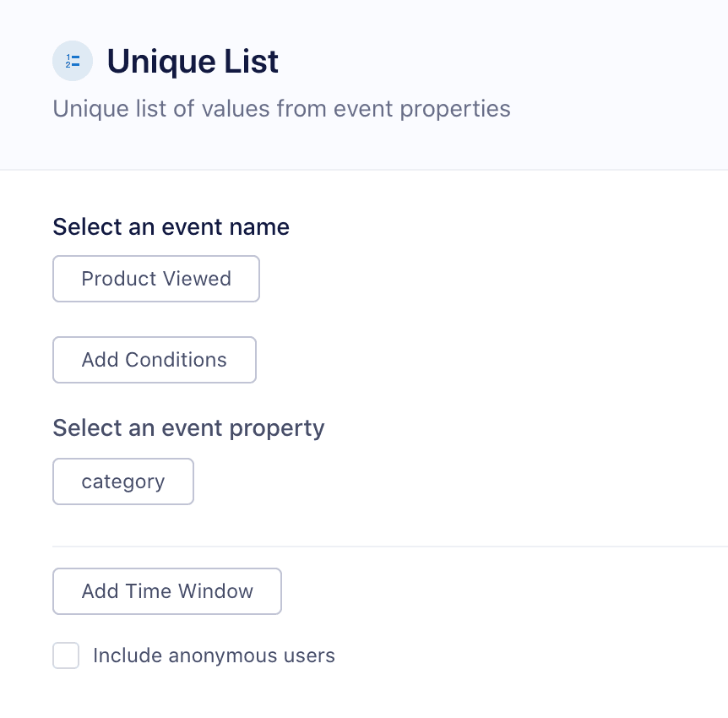Click Add Conditions to filter the event
728x718 pixels.
pos(154,360)
